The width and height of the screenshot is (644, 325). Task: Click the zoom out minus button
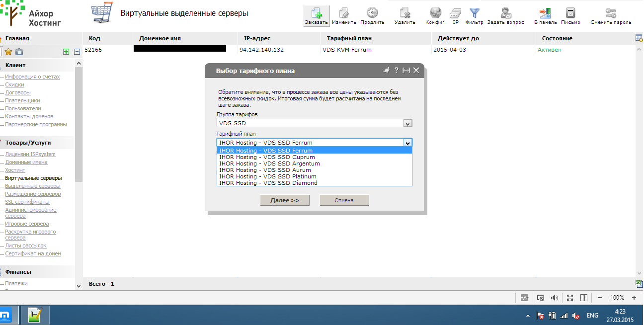600,298
